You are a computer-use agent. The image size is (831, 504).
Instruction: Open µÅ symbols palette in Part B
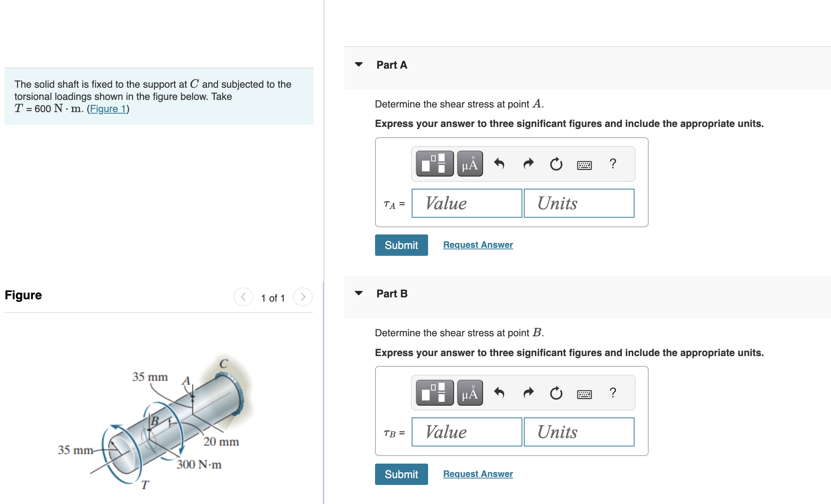click(x=470, y=392)
